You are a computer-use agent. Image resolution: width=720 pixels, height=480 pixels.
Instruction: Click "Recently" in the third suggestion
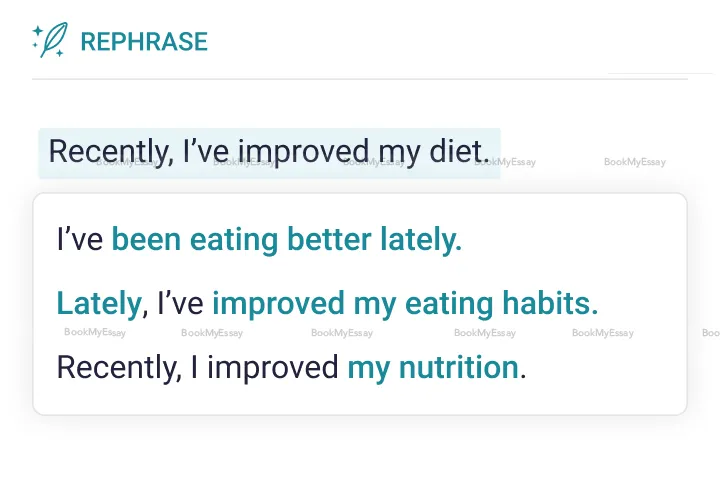click(x=116, y=367)
